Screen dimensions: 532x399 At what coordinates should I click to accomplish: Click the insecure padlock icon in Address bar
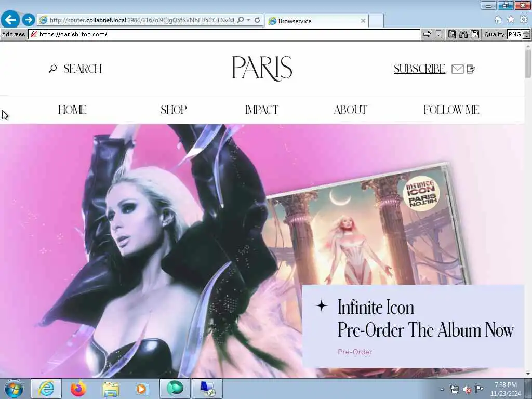click(33, 34)
